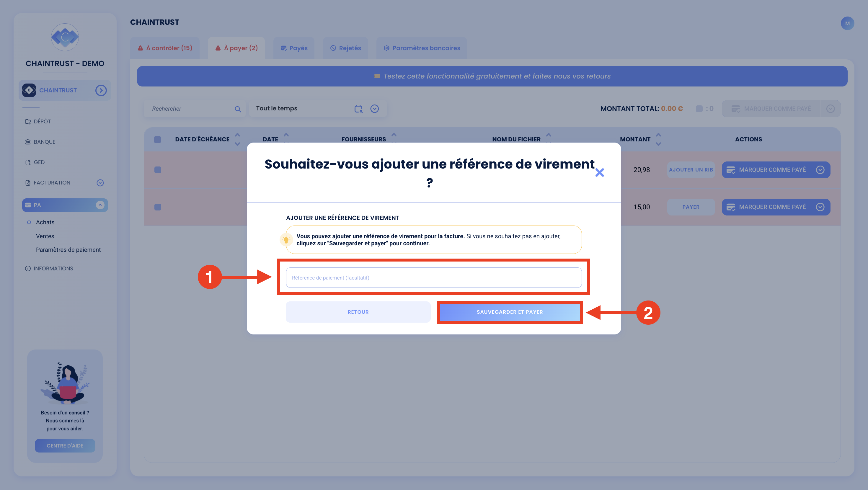Sort by Date d'échéance column arrows
This screenshot has width=868, height=490.
click(237, 139)
